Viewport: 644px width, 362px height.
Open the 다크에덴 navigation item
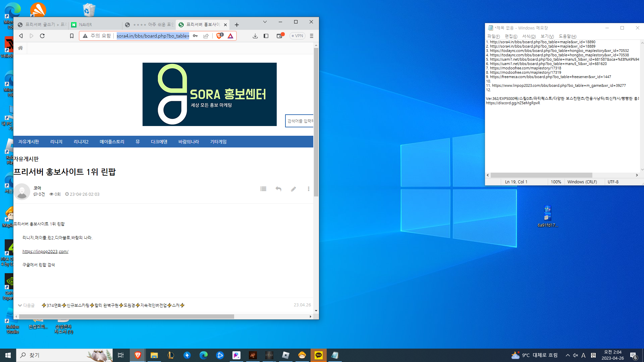pyautogui.click(x=159, y=142)
